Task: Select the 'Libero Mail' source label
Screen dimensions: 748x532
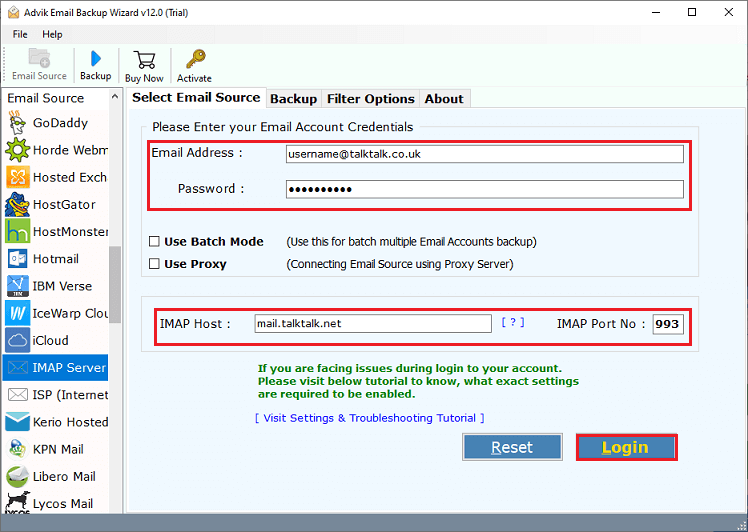Action: click(x=64, y=476)
